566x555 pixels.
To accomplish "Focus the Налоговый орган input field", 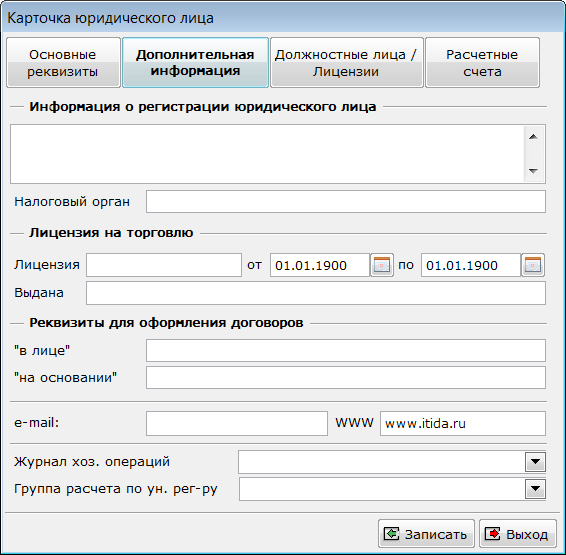I will click(x=346, y=201).
